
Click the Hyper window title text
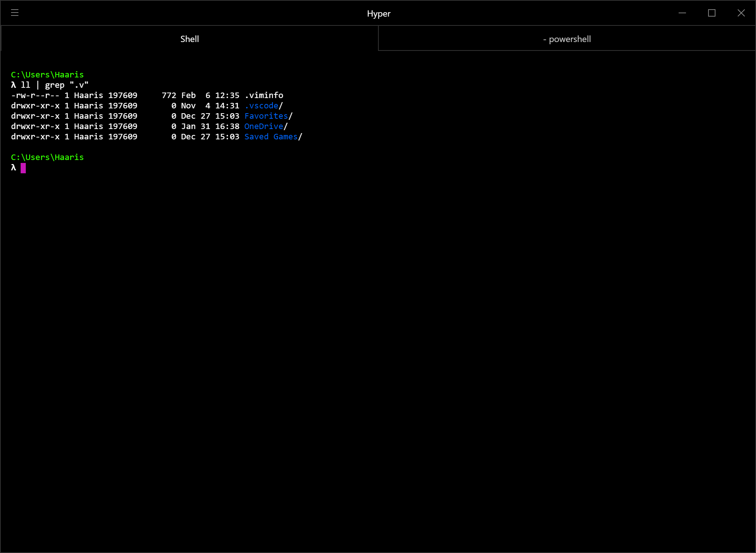(378, 14)
